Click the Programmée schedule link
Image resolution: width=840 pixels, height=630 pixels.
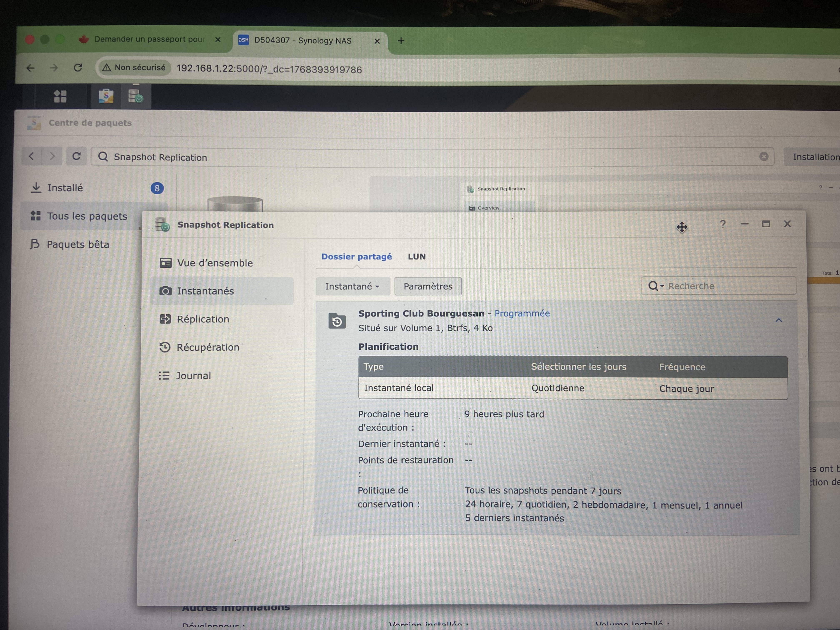pos(522,313)
